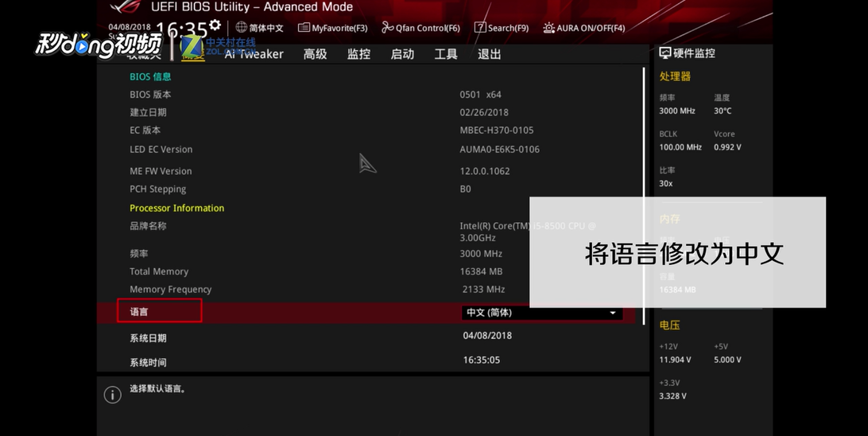The height and width of the screenshot is (436, 868).
Task: Switch to the Ai Tweaker tab
Action: [x=254, y=54]
